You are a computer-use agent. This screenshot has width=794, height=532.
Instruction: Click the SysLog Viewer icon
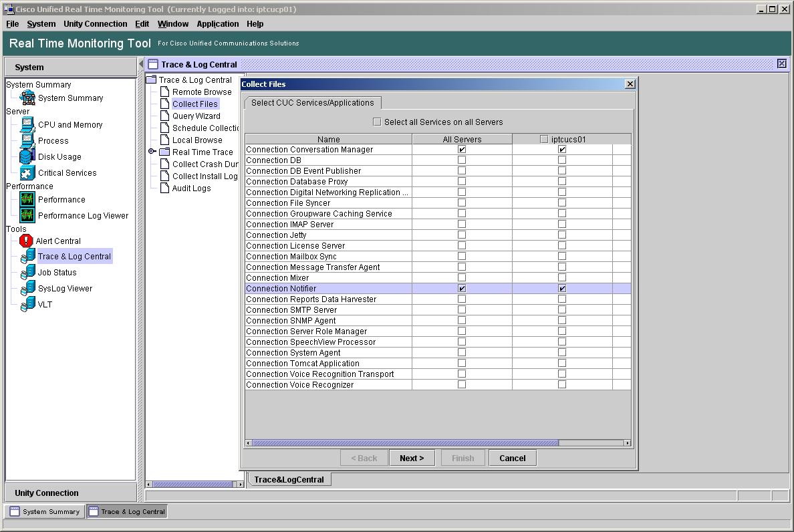tap(28, 289)
